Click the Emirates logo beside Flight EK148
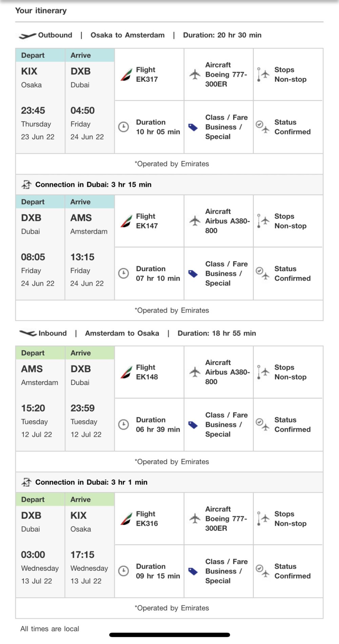 click(x=126, y=373)
